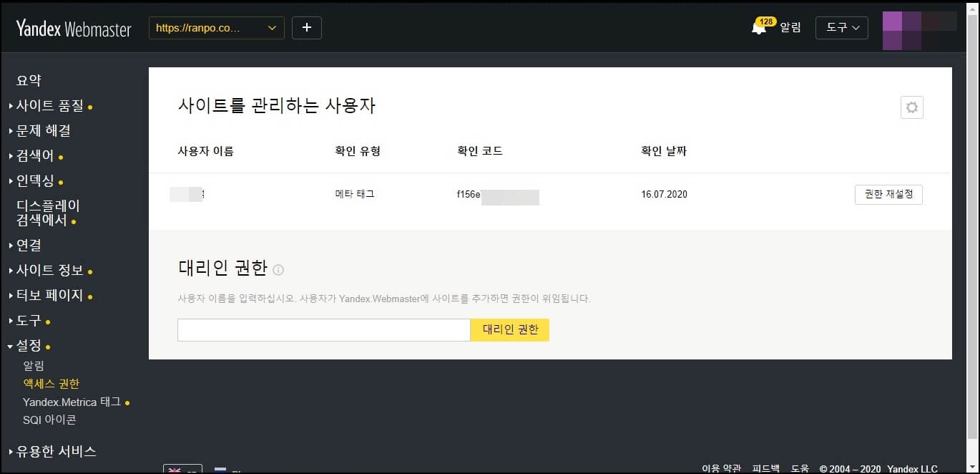Expand 문제 해결 in the sidebar
This screenshot has height=474, width=980.
pos(43,131)
